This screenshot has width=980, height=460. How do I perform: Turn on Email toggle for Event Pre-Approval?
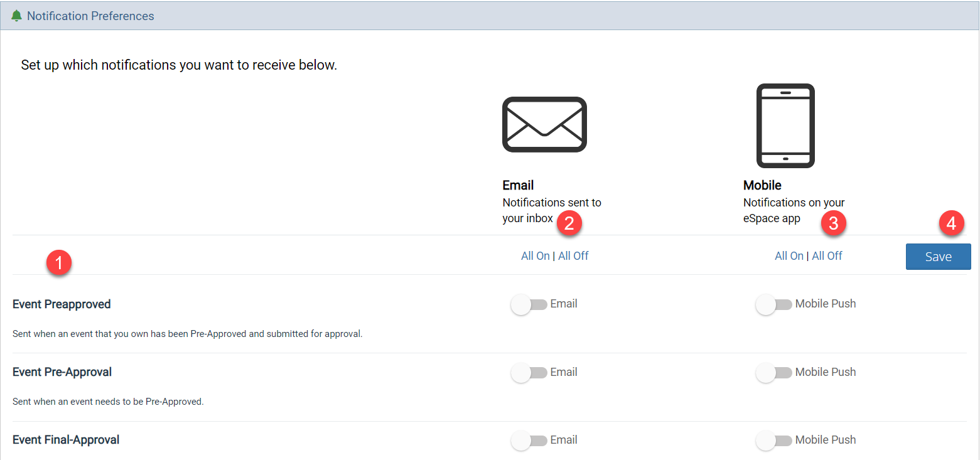pos(529,373)
